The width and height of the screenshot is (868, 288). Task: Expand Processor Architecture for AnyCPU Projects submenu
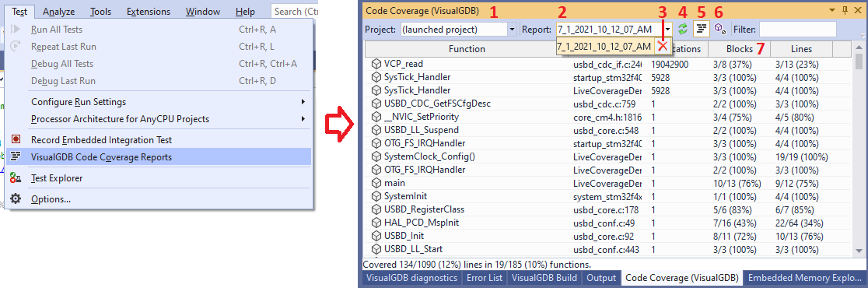[303, 118]
